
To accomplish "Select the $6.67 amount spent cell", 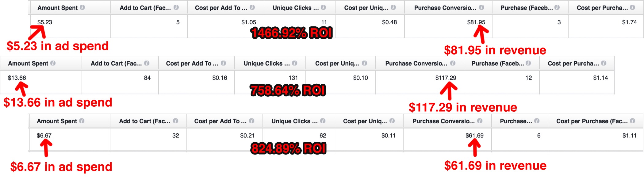I will (44, 136).
